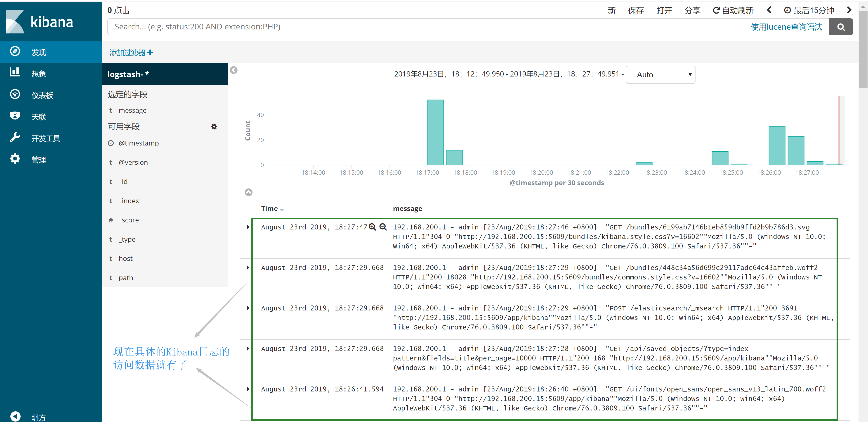
Task: Click the tallest histogram bar at 18:17
Action: click(x=435, y=132)
